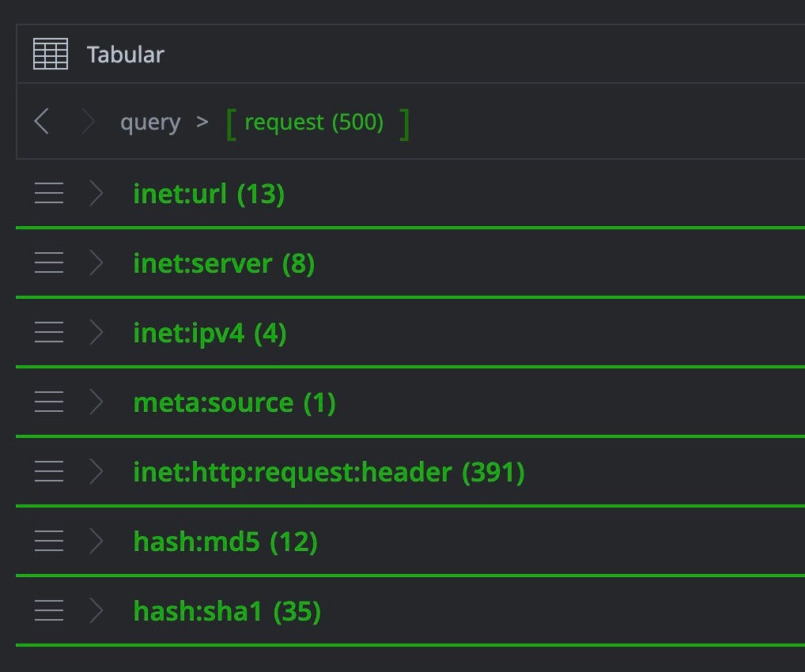
Task: Expand the hash:md5 section chevron
Action: (96, 542)
